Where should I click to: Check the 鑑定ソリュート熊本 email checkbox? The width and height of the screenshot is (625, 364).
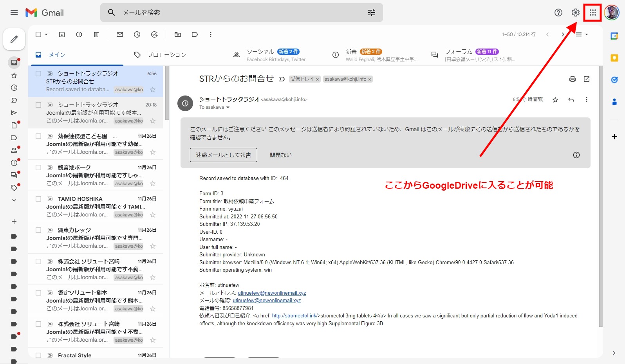pyautogui.click(x=38, y=293)
